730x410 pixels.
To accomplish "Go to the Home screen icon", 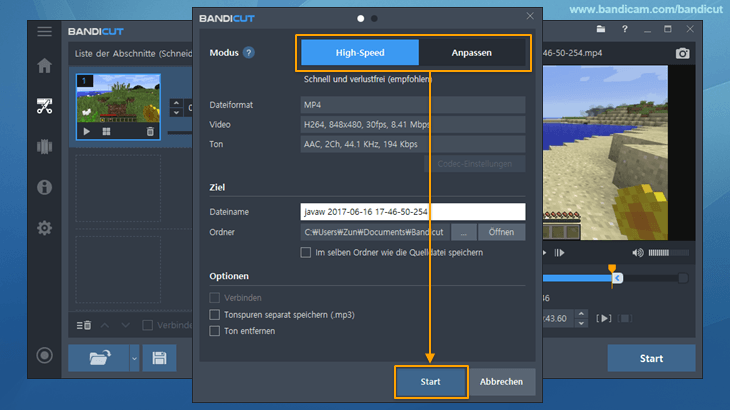I will [44, 67].
